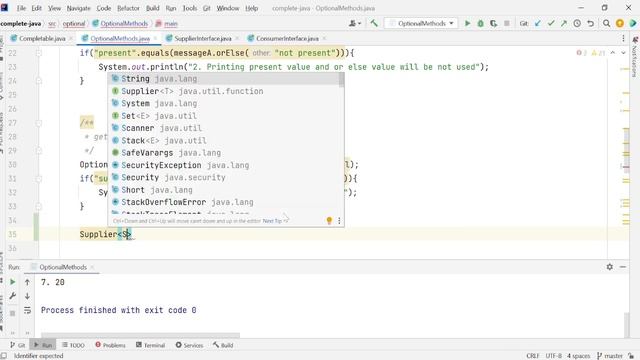Run with coverage icon in toolbar
Viewport: 640px width, 360px height.
[x=493, y=24]
